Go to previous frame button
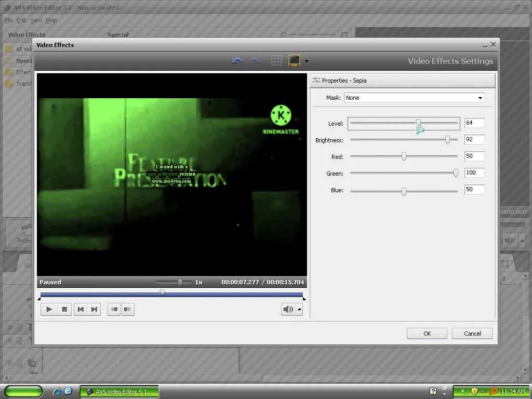 (x=81, y=309)
